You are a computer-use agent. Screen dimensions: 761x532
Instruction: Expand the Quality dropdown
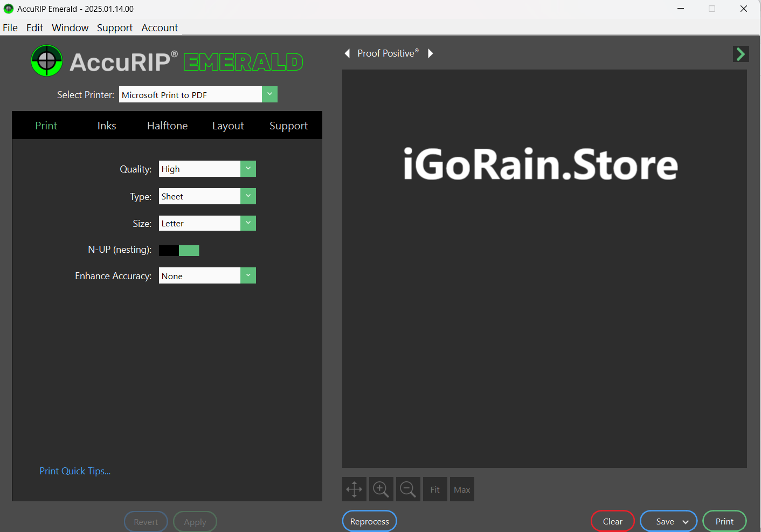[248, 169]
